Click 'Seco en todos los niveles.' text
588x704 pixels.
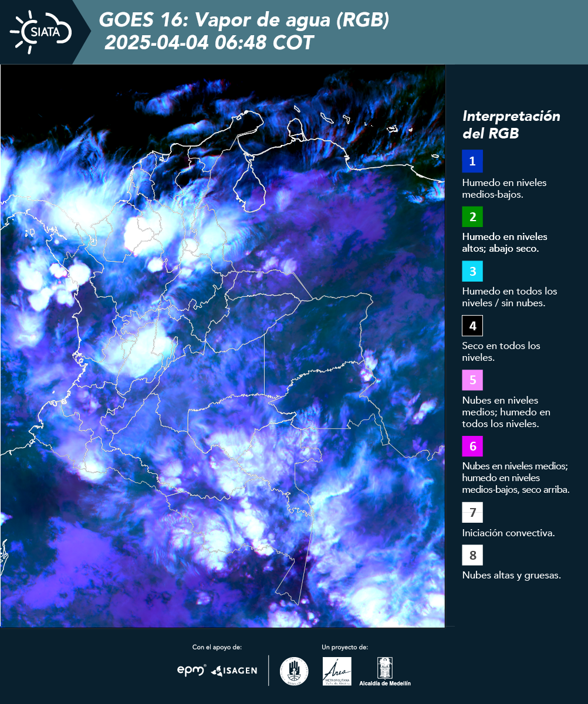(x=501, y=351)
